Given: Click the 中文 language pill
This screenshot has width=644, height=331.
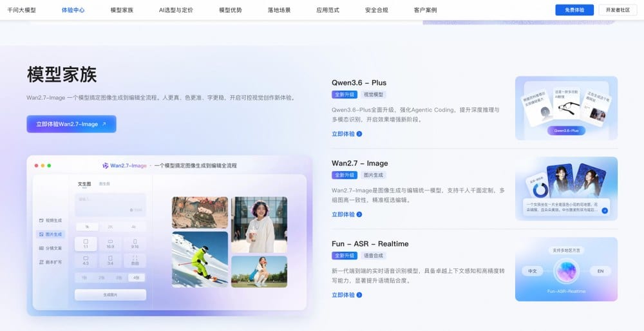Looking at the screenshot, I should click(533, 271).
